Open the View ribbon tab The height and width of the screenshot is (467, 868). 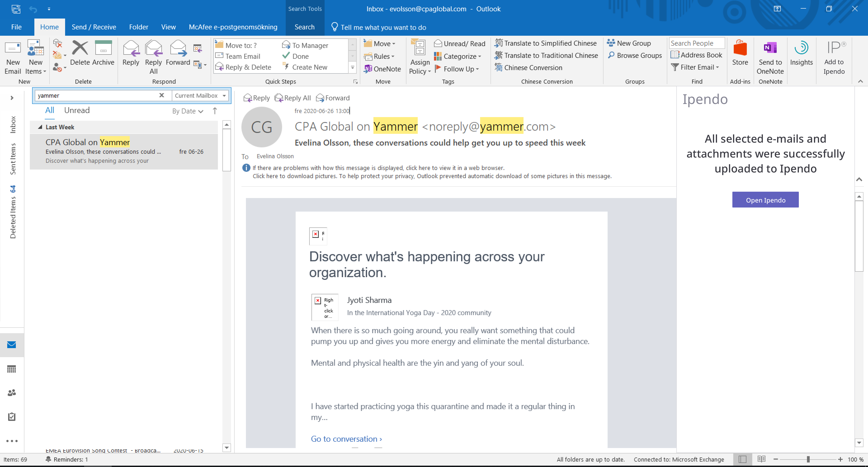(x=168, y=27)
